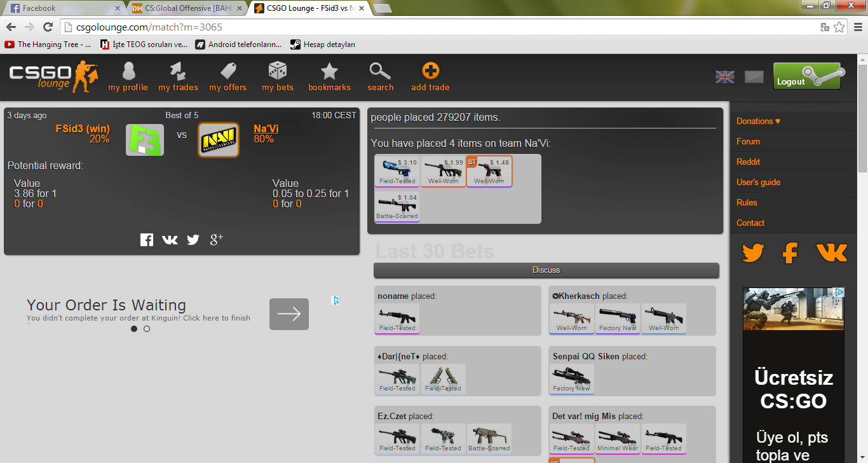Screen dimensions: 868x463
Task: Click noname's Field-Tested item
Action: click(x=397, y=319)
